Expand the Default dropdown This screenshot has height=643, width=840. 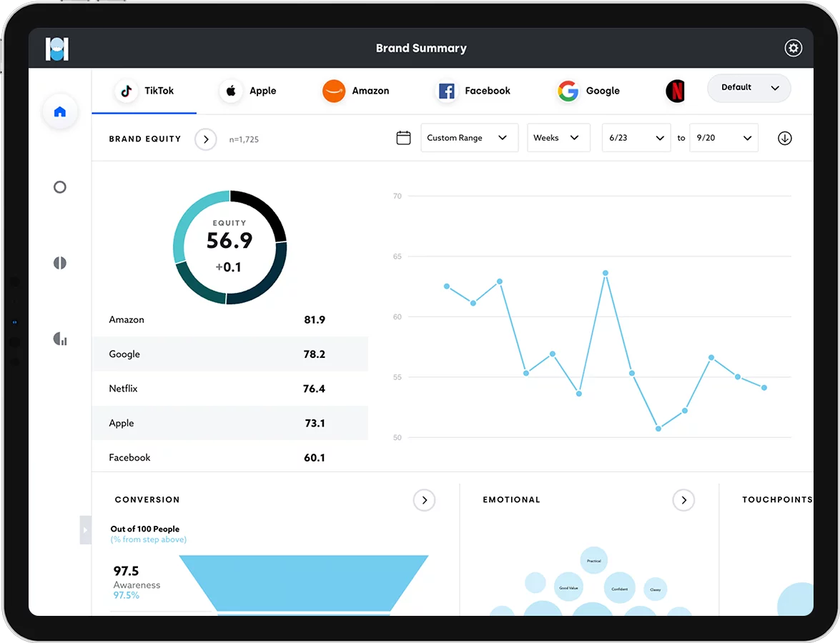point(749,88)
